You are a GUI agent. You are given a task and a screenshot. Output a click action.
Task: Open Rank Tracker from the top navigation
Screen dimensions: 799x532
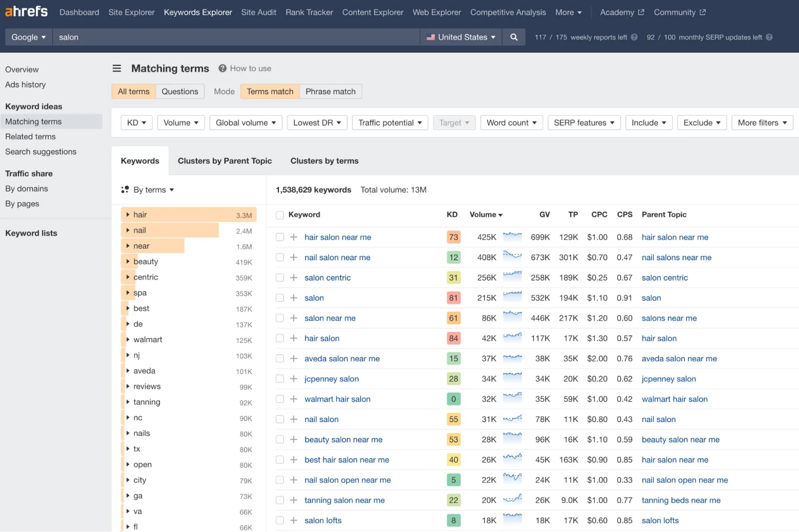[x=309, y=12]
